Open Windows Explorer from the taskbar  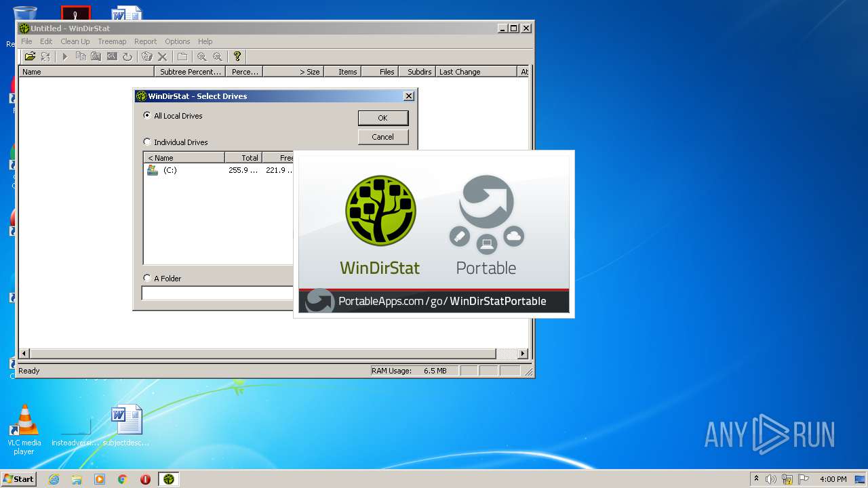coord(77,479)
